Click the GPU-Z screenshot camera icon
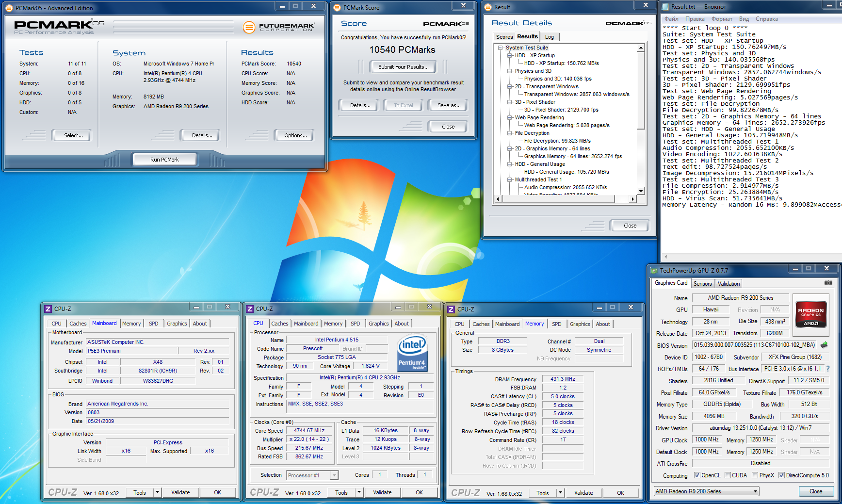The width and height of the screenshot is (842, 504). [x=828, y=283]
